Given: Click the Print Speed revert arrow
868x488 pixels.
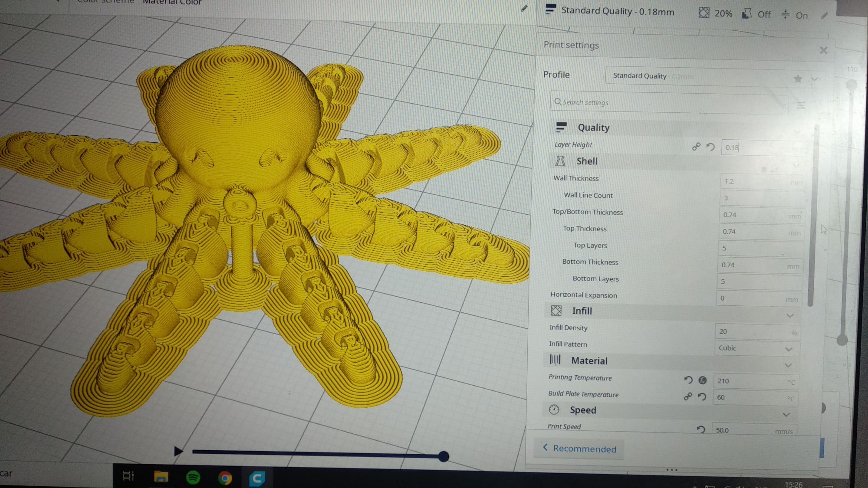Looking at the screenshot, I should click(700, 429).
